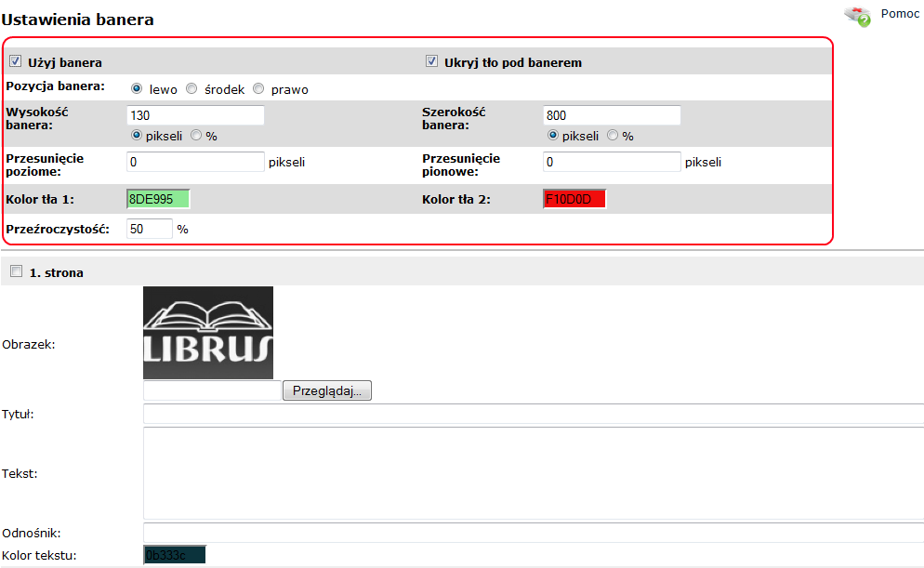Viewport: 924px width, 568px height.
Task: Open Kolor tła 1 green swatch 8DE995
Action: click(x=158, y=199)
